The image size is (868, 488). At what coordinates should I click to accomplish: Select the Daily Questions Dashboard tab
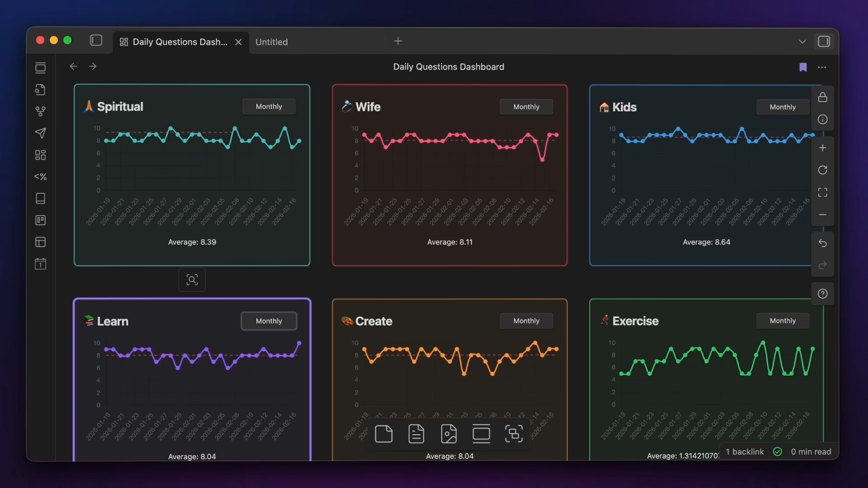pos(179,42)
